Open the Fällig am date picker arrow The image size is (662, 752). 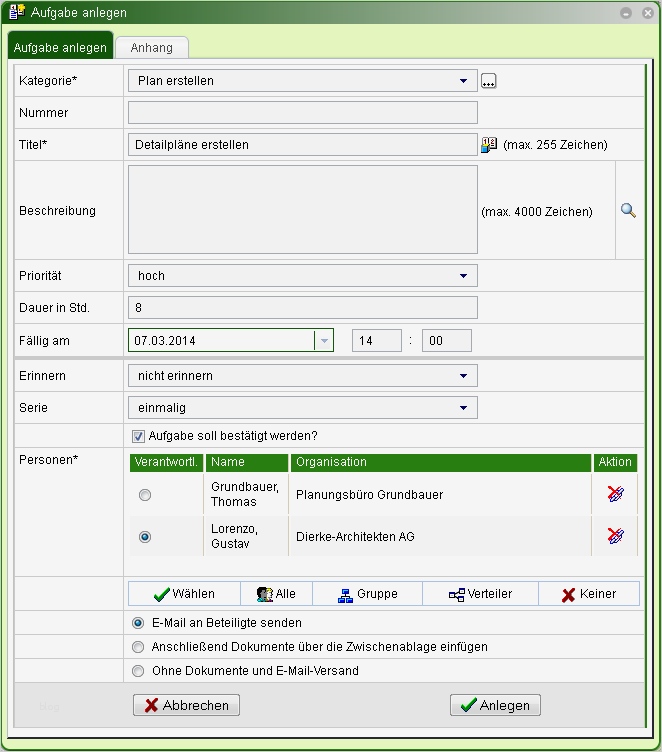324,341
